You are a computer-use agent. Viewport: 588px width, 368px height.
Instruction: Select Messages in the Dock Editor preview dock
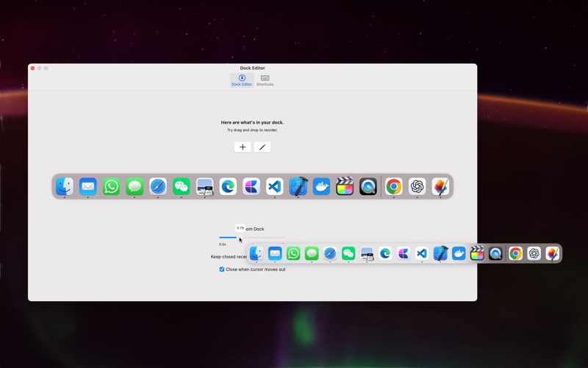(135, 186)
